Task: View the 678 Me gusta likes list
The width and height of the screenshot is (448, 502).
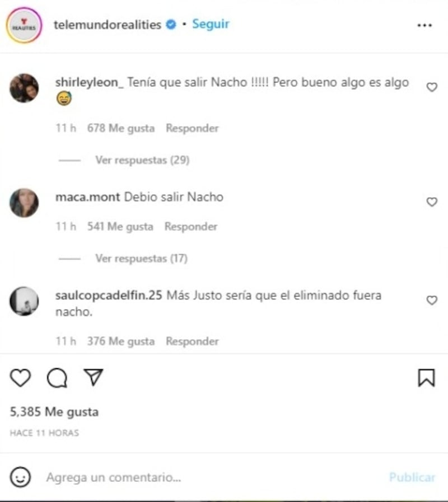Action: pos(121,128)
